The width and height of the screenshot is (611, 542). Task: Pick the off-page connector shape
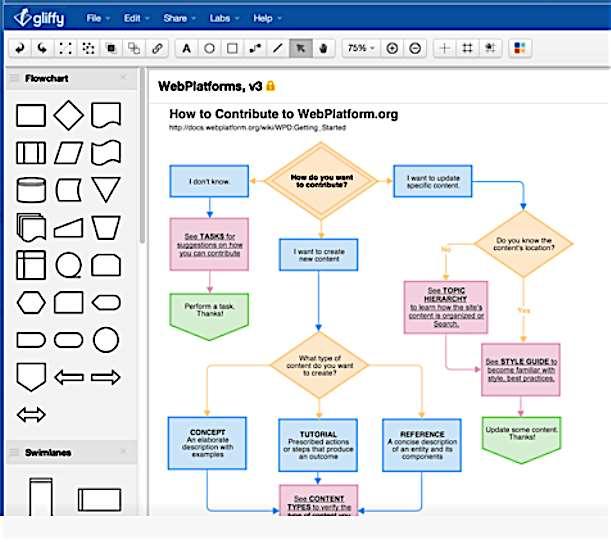pos(31,377)
